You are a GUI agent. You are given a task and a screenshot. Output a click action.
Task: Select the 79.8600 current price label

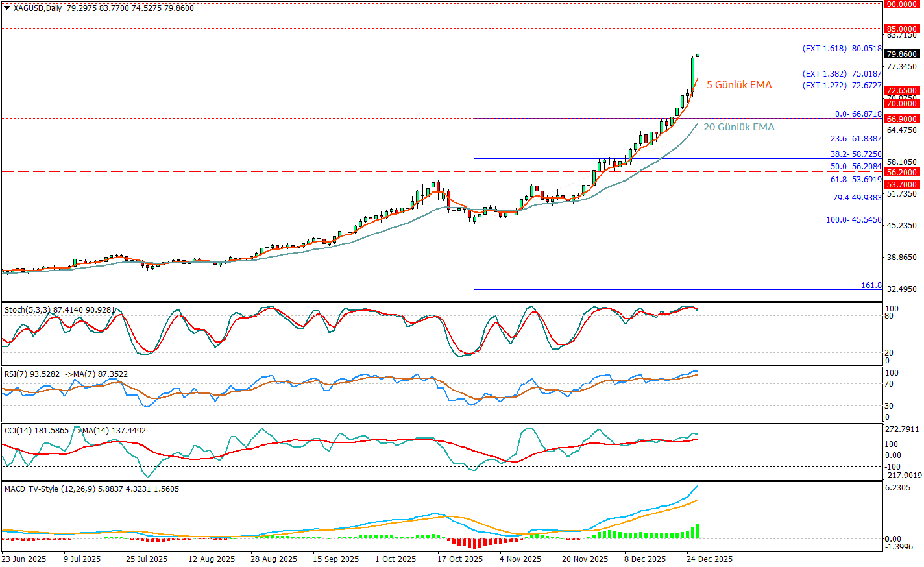click(902, 54)
